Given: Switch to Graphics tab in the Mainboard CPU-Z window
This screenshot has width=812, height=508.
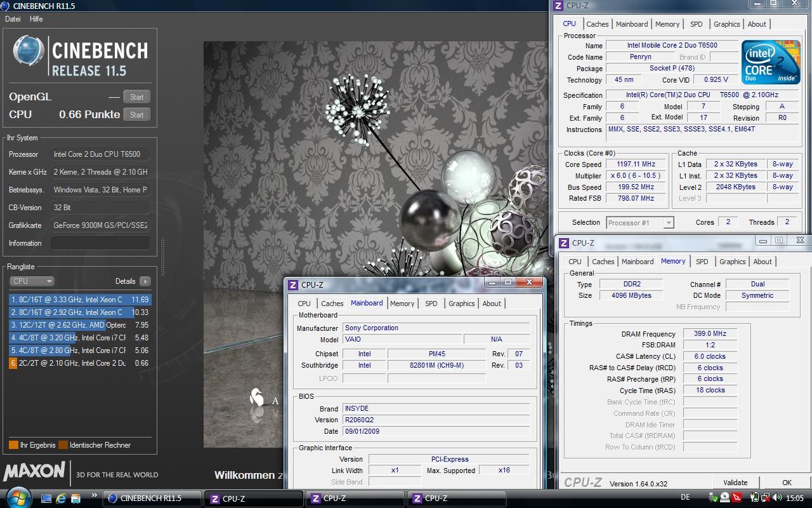Looking at the screenshot, I should [x=461, y=304].
